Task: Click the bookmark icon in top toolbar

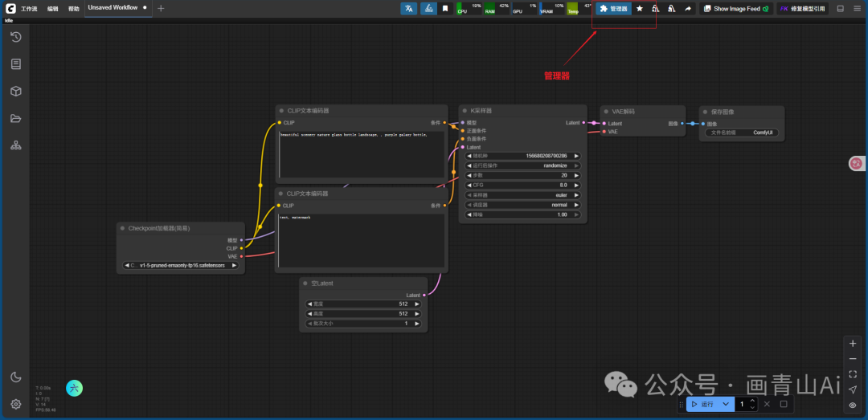Action: point(444,8)
